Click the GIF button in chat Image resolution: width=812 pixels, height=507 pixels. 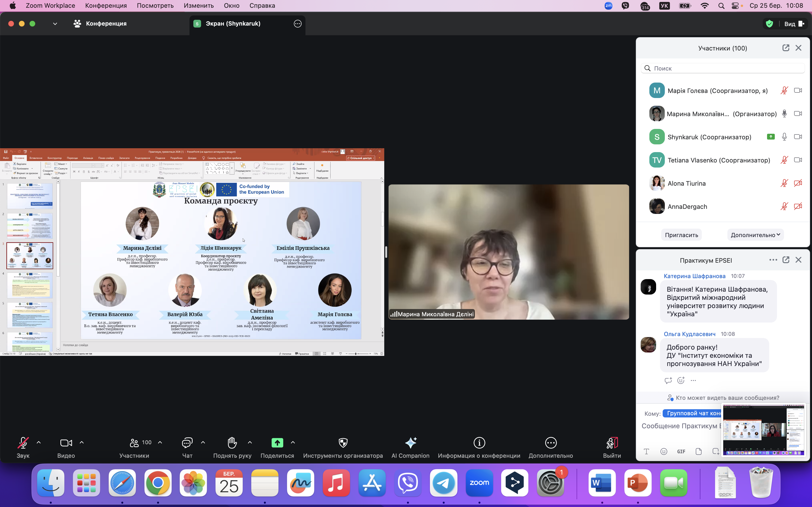pyautogui.click(x=681, y=451)
